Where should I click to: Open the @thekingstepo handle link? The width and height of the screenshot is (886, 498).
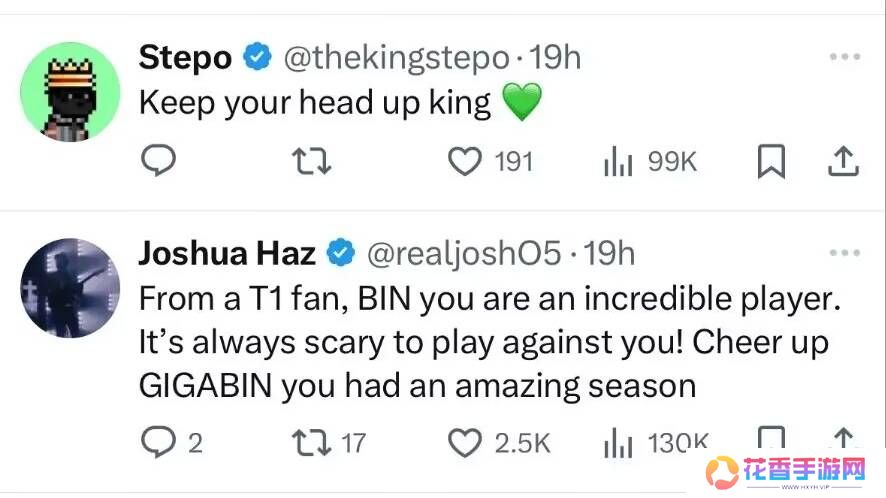396,58
